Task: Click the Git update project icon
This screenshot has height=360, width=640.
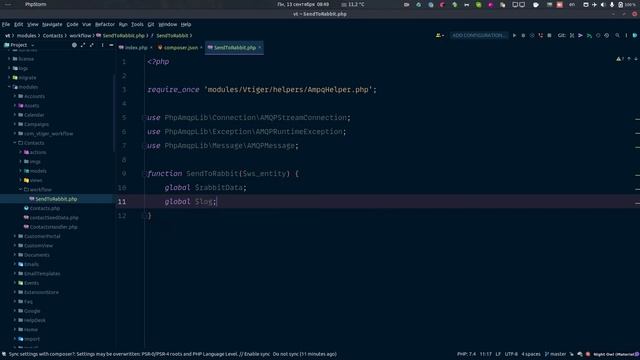Action: [572, 36]
